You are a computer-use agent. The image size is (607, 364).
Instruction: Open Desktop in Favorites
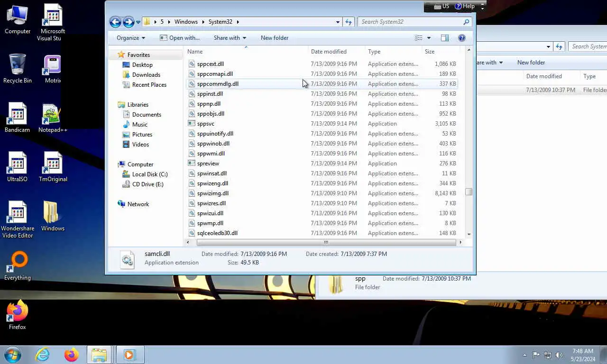coord(142,65)
